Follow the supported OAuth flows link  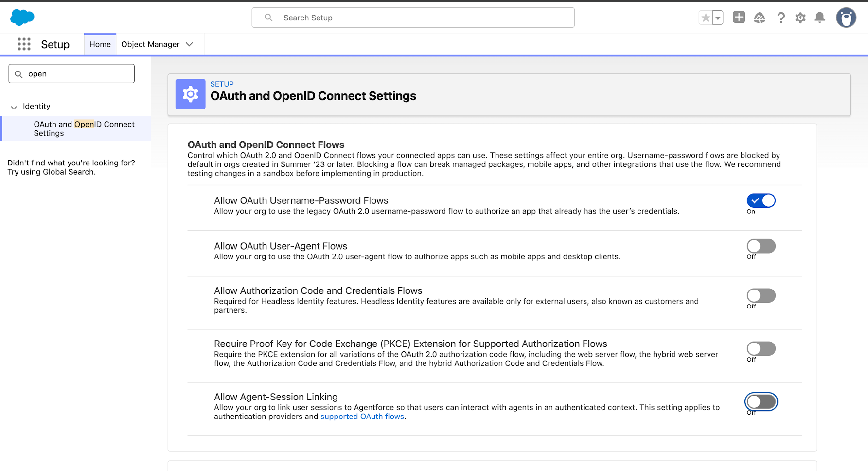pos(362,417)
